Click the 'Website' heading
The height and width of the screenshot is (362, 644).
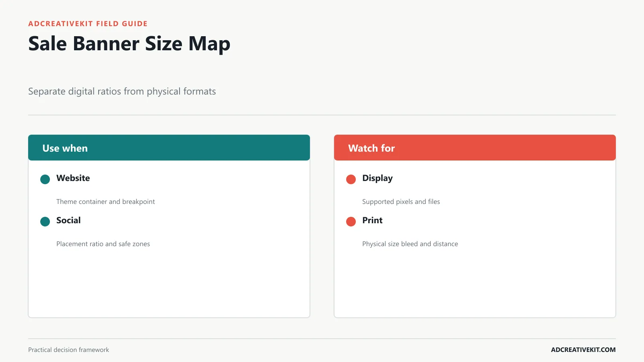[x=73, y=178]
